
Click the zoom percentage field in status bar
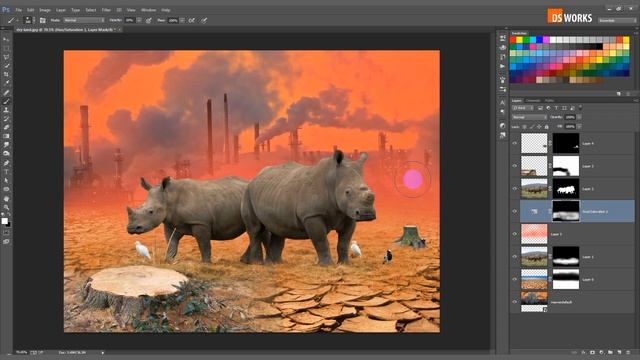(x=21, y=352)
